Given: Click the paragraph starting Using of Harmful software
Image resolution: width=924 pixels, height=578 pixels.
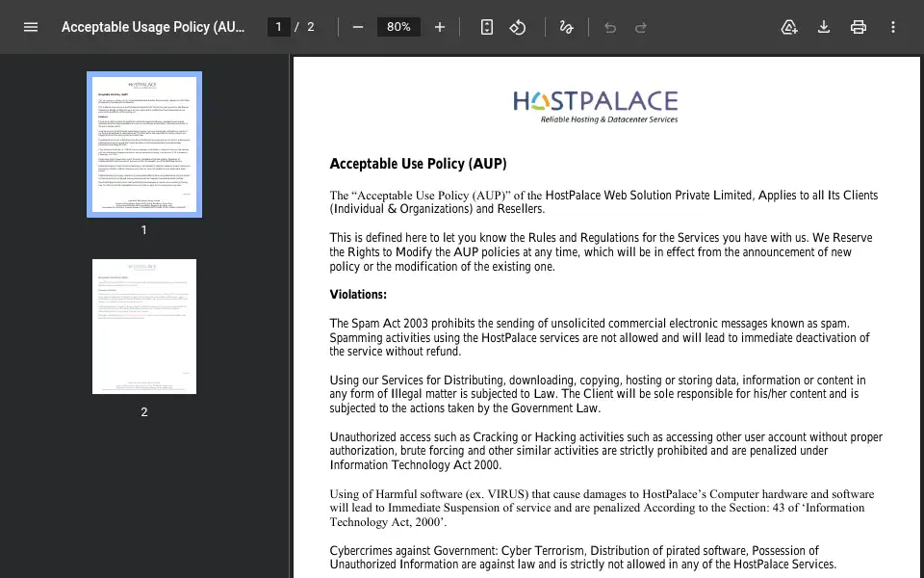Looking at the screenshot, I should 602,508.
